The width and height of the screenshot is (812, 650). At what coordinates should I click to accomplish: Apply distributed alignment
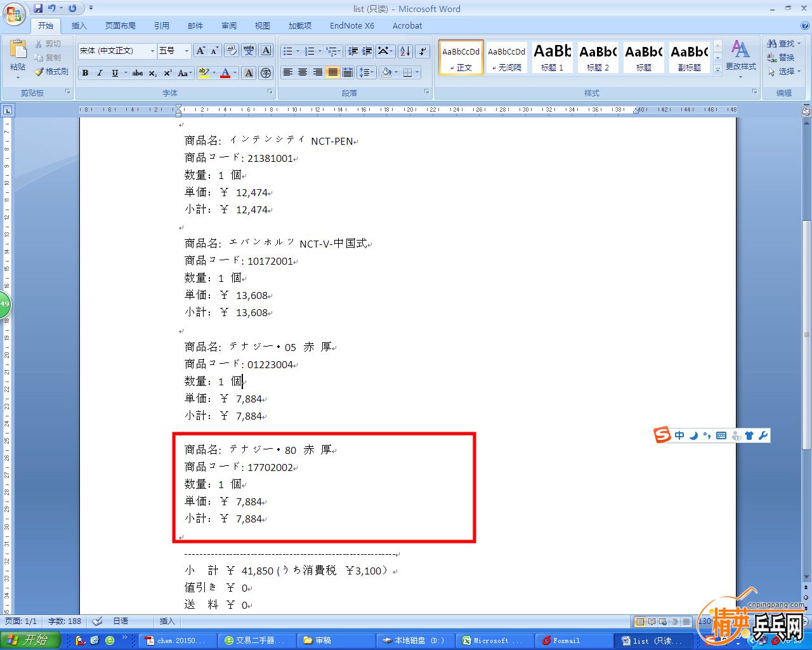pyautogui.click(x=348, y=73)
